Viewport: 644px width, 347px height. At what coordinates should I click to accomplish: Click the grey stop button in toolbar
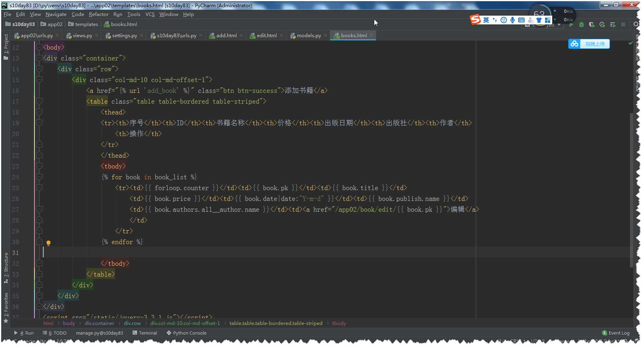[623, 24]
